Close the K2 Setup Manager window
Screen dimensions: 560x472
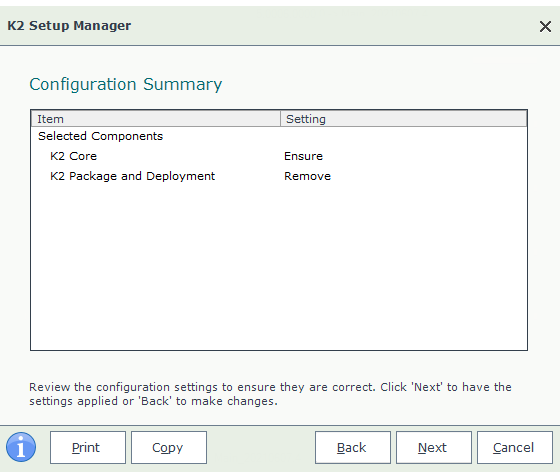tap(545, 26)
